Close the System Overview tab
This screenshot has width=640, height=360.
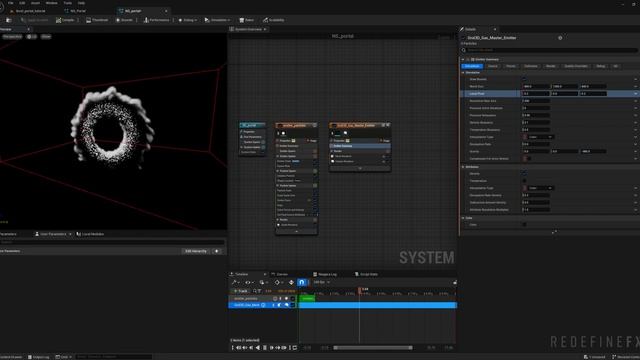tap(265, 29)
